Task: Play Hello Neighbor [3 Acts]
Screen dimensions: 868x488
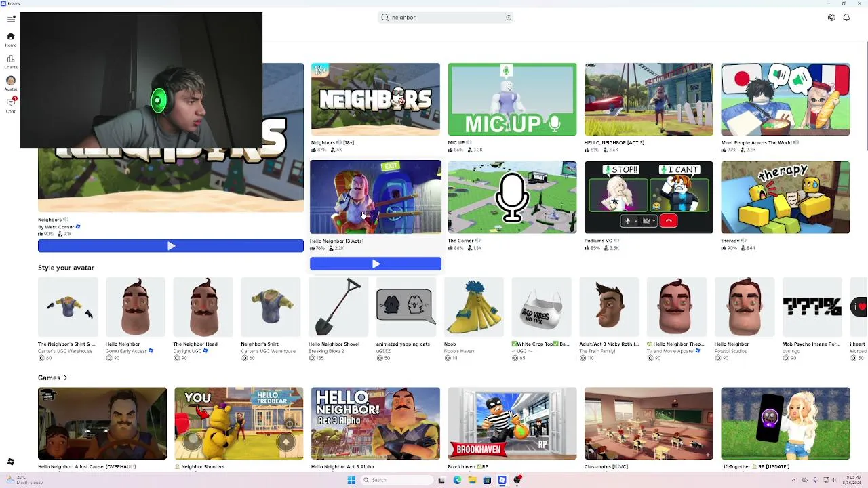Action: (376, 264)
